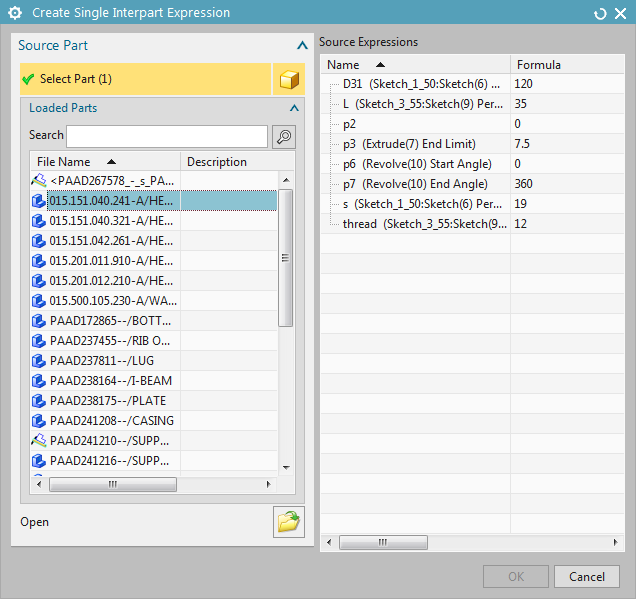The image size is (636, 599).
Task: Click the parts list scroll-down arrow
Action: pos(286,468)
